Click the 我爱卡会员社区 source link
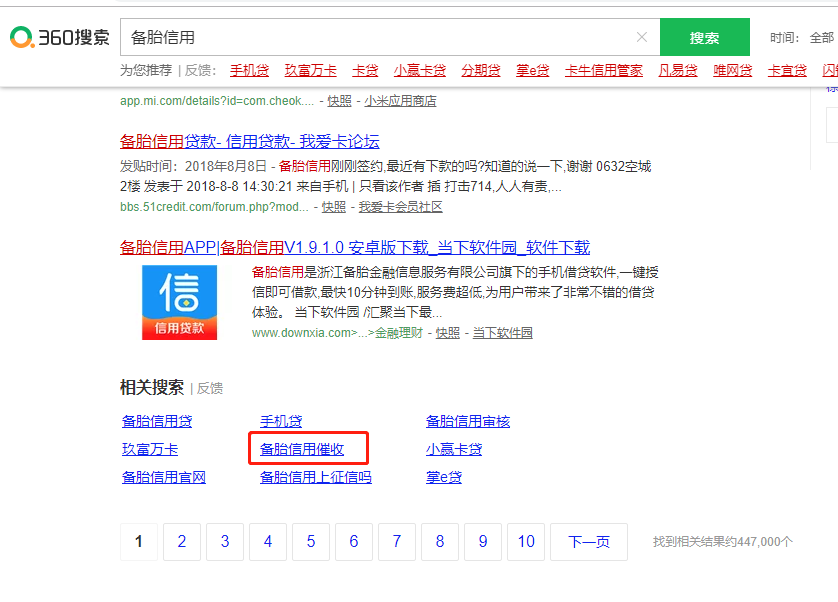 400,207
